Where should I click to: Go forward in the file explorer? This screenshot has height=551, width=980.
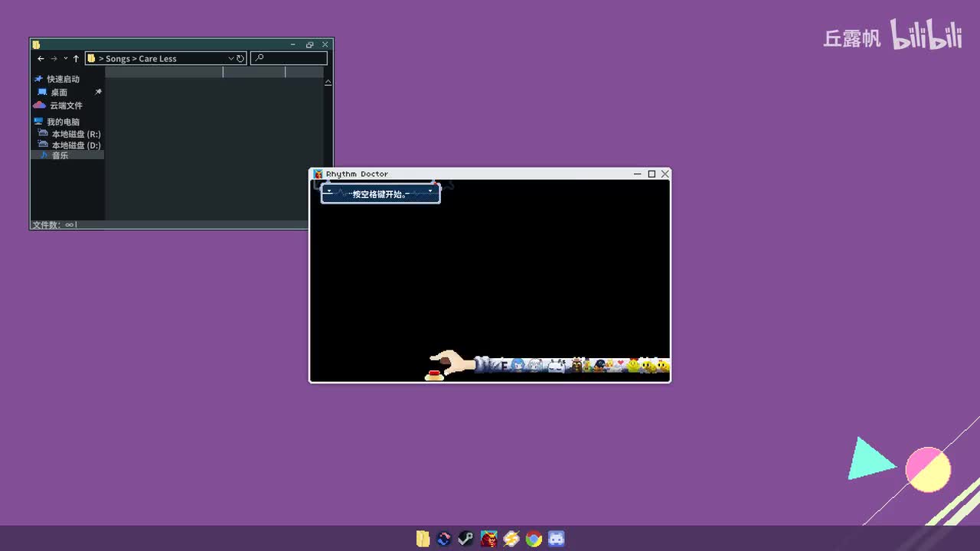(x=54, y=59)
